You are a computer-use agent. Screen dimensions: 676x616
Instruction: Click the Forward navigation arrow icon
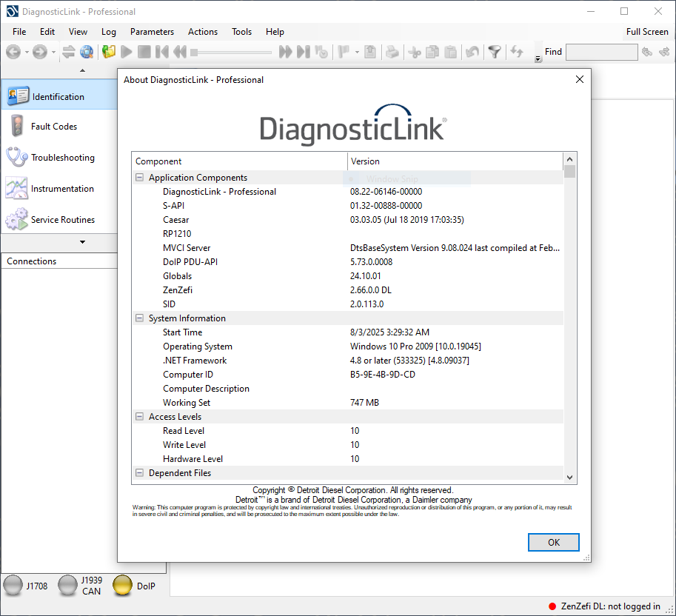coord(40,52)
